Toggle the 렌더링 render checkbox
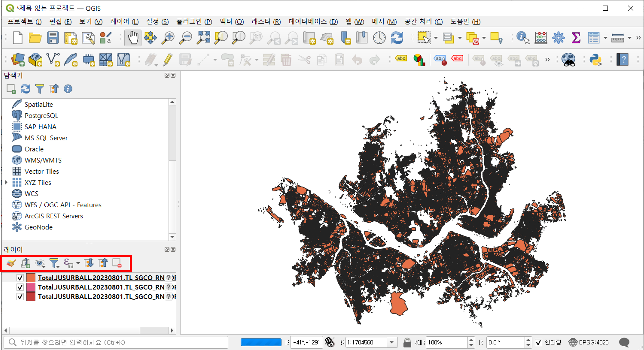 538,342
